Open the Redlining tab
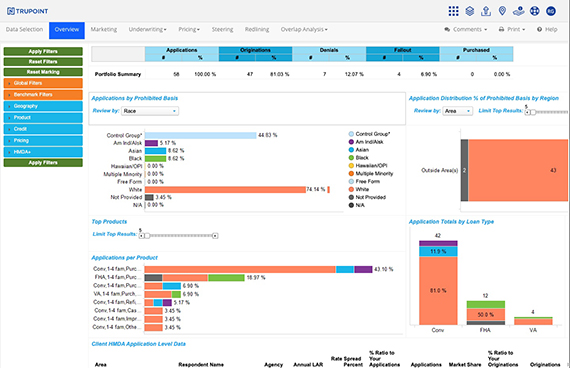The image size is (570, 368). coord(257,29)
